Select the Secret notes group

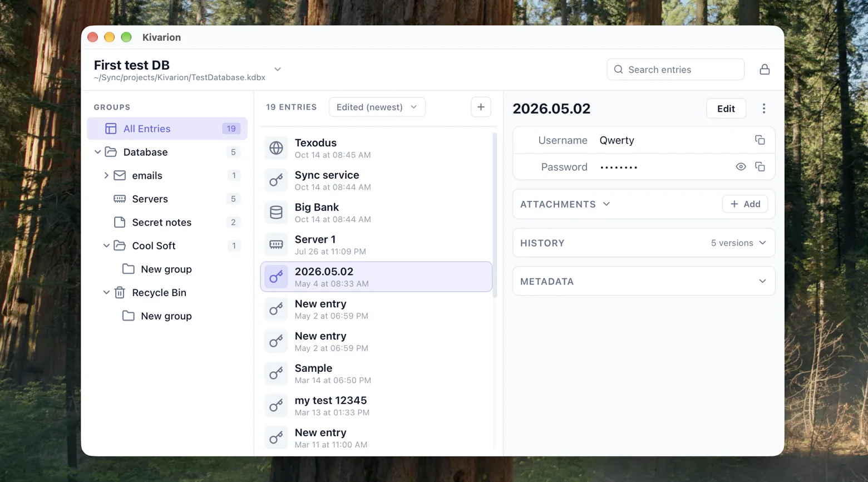(x=167, y=222)
